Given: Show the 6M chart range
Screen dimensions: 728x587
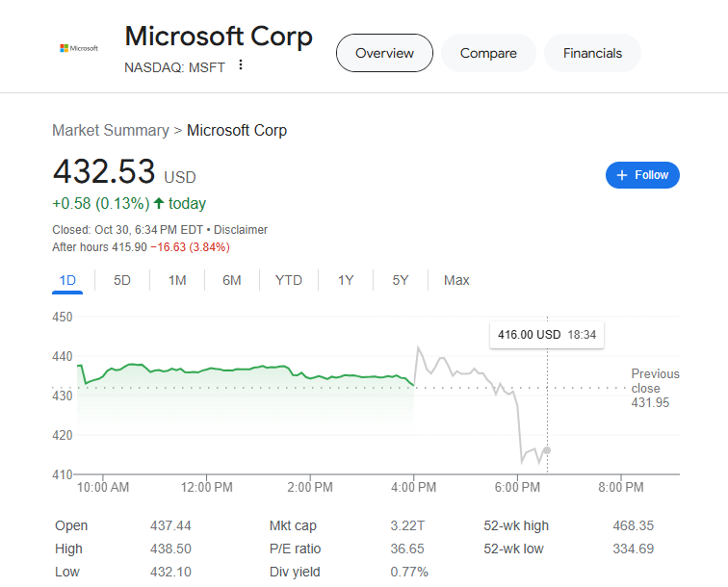Looking at the screenshot, I should (232, 280).
